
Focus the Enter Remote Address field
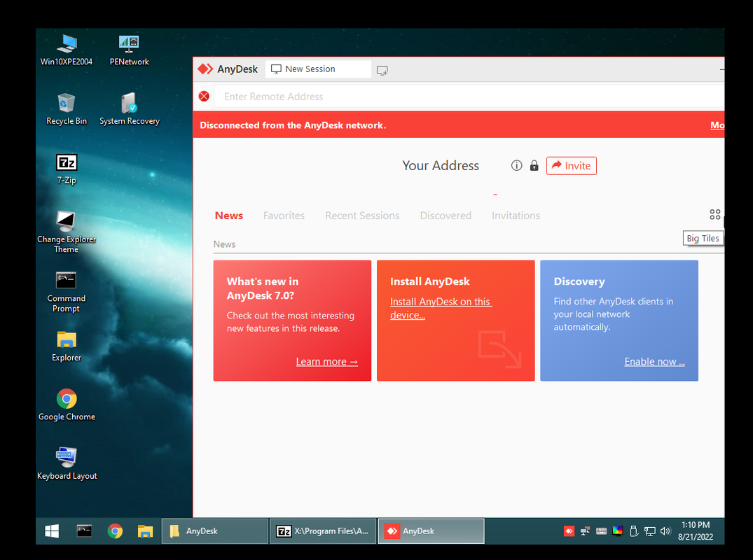(468, 97)
